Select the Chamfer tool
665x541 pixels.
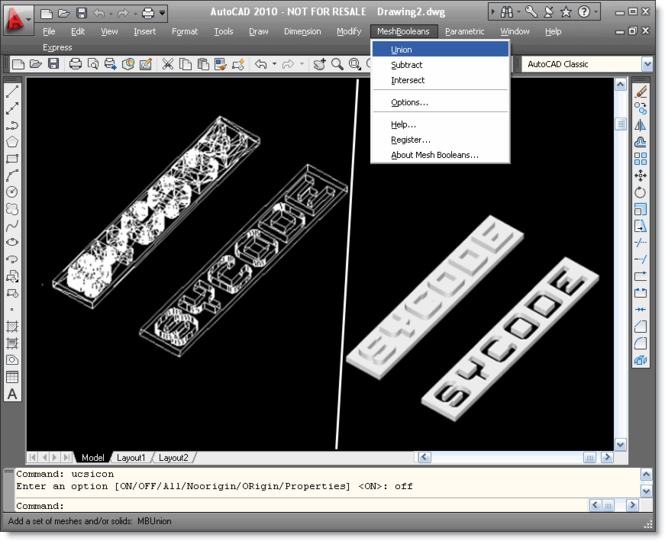(640, 326)
